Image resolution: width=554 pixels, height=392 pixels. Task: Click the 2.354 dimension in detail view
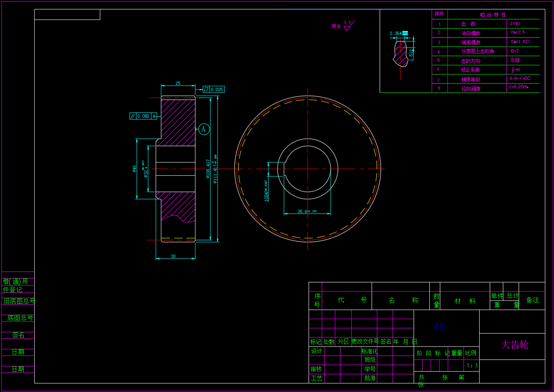tap(395, 33)
